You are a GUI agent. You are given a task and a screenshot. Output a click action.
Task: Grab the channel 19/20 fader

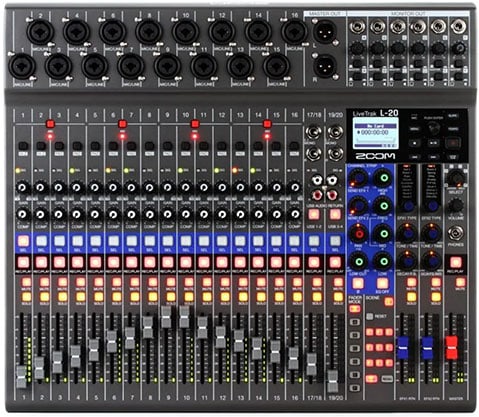tap(332, 381)
